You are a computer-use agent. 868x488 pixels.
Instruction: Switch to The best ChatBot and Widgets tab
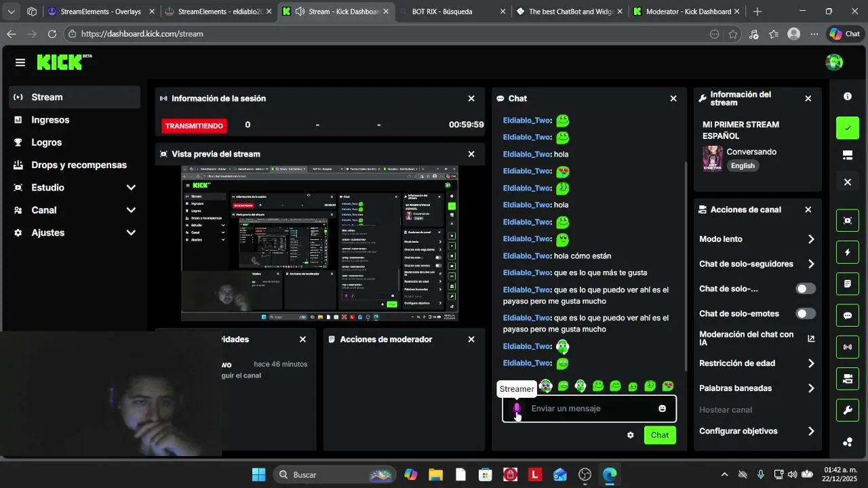pyautogui.click(x=570, y=12)
